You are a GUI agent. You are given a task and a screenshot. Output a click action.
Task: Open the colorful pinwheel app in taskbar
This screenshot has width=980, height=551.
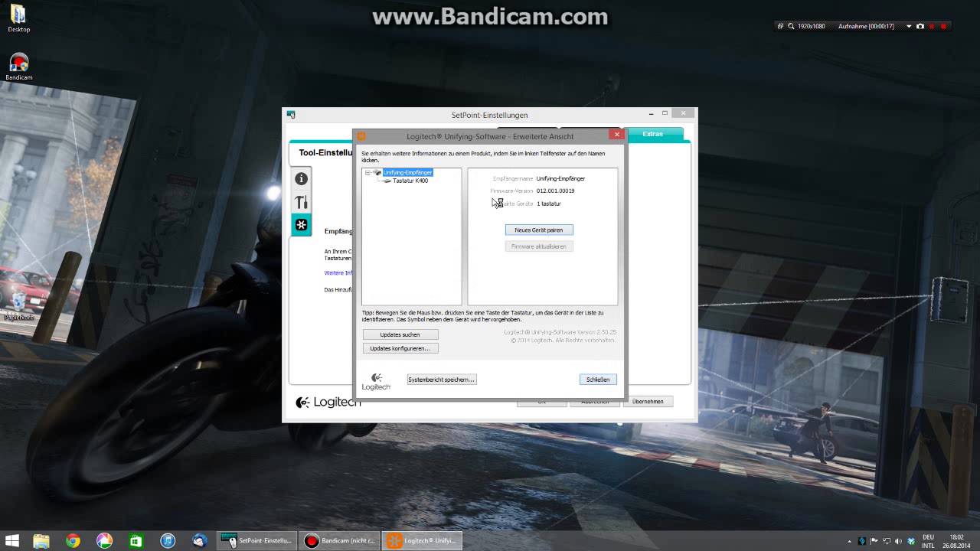click(x=104, y=541)
